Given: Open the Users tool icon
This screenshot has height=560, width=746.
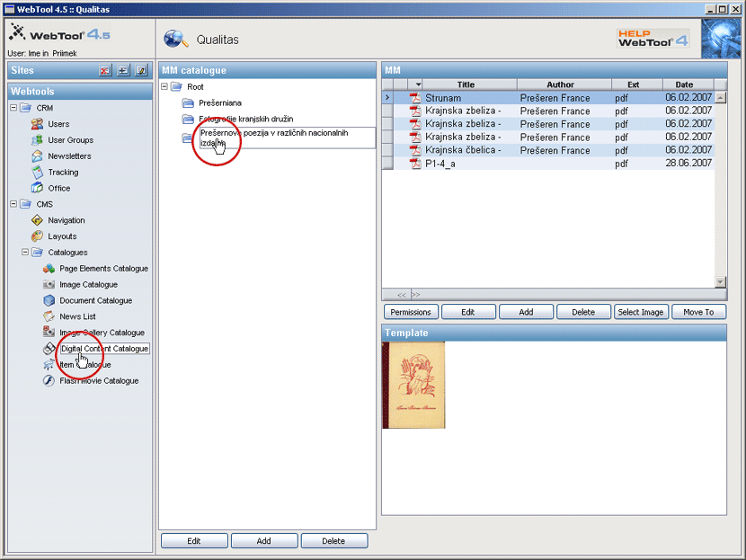Looking at the screenshot, I should (37, 124).
